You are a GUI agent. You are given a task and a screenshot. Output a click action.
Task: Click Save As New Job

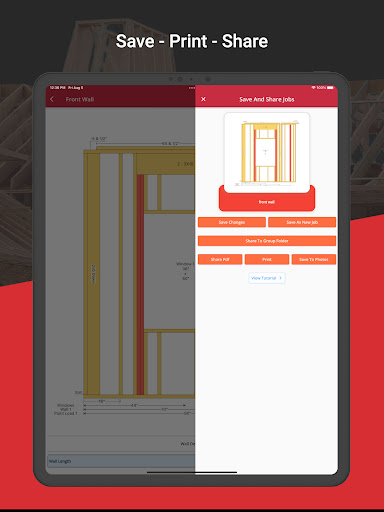point(302,222)
